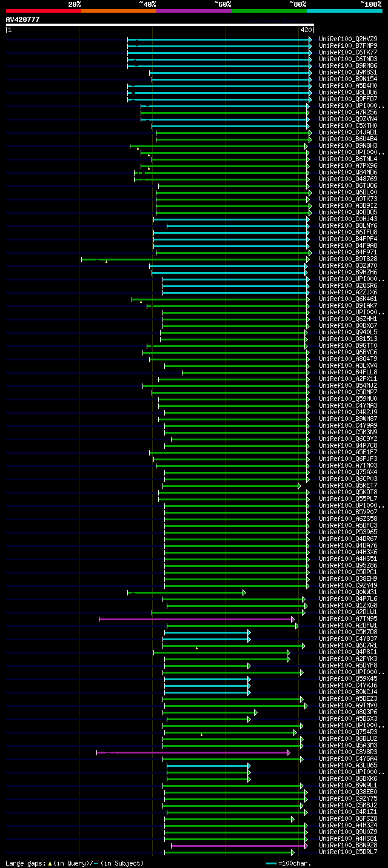Open hit UniRef100_C6TK77
The image size is (388, 868).
348,53
